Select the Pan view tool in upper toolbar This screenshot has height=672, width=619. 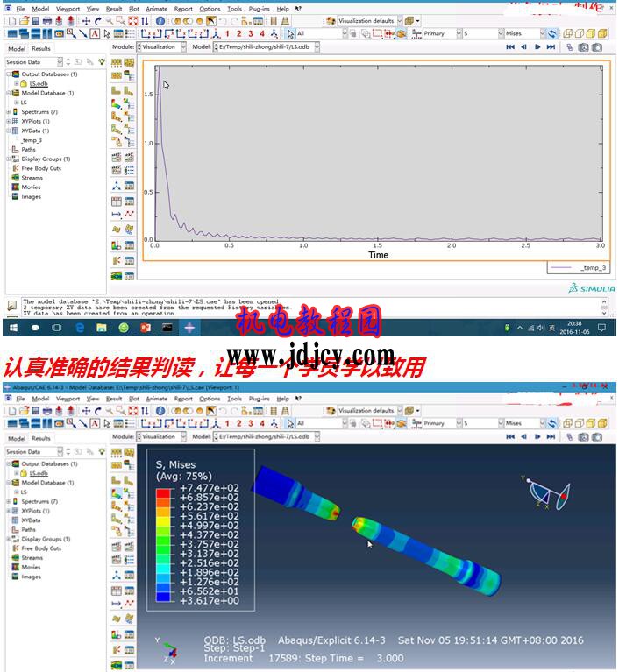click(x=86, y=20)
